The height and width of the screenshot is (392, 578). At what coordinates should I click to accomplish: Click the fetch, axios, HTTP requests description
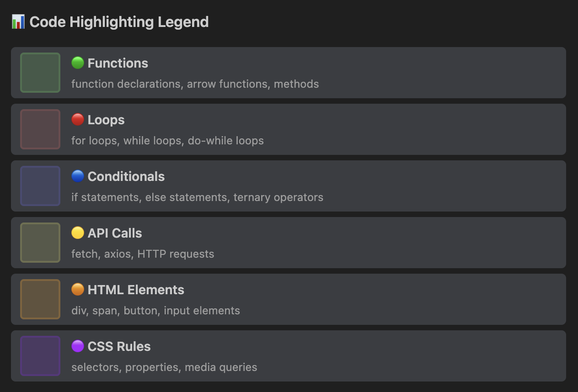(x=142, y=254)
